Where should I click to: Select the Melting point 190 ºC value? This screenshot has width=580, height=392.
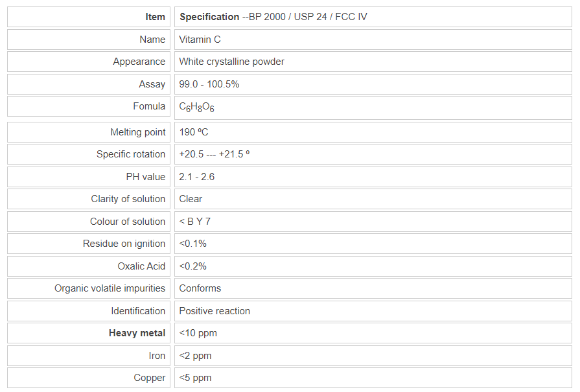(194, 132)
